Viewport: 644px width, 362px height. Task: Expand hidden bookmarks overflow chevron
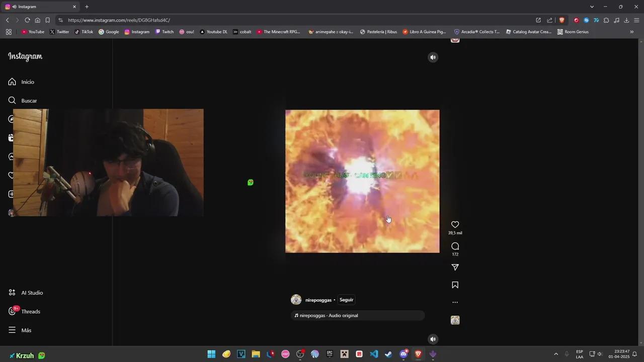coord(632,32)
